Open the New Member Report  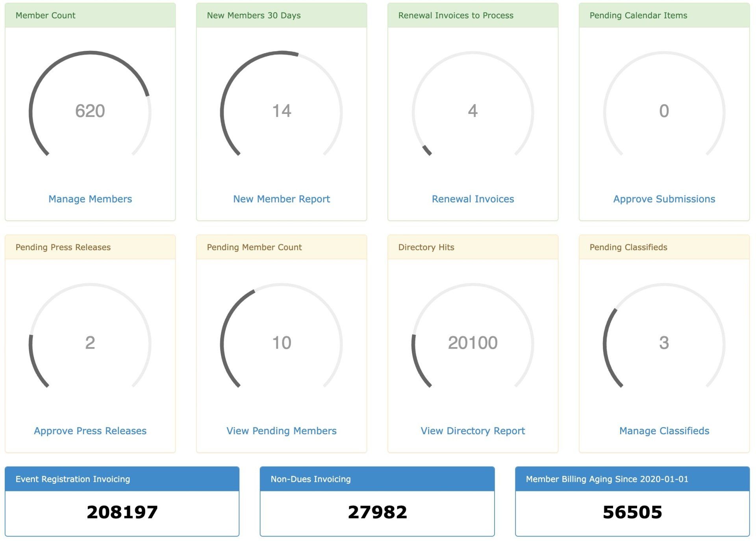(281, 199)
